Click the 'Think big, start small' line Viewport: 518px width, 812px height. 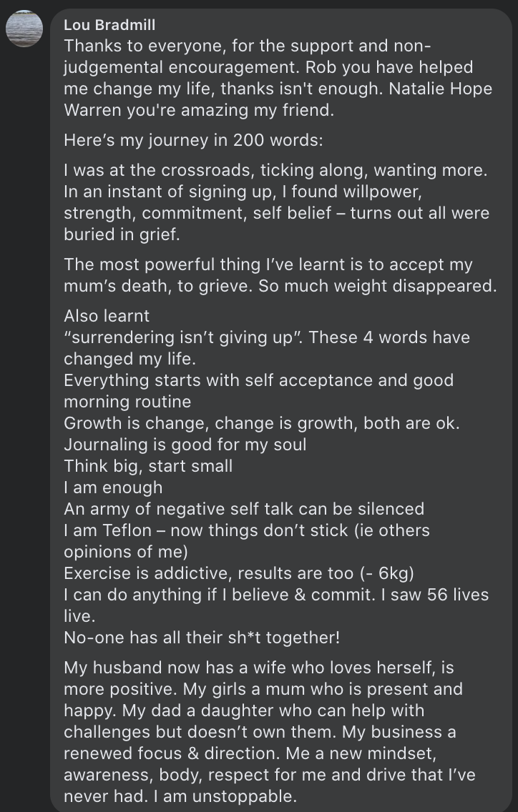148,466
